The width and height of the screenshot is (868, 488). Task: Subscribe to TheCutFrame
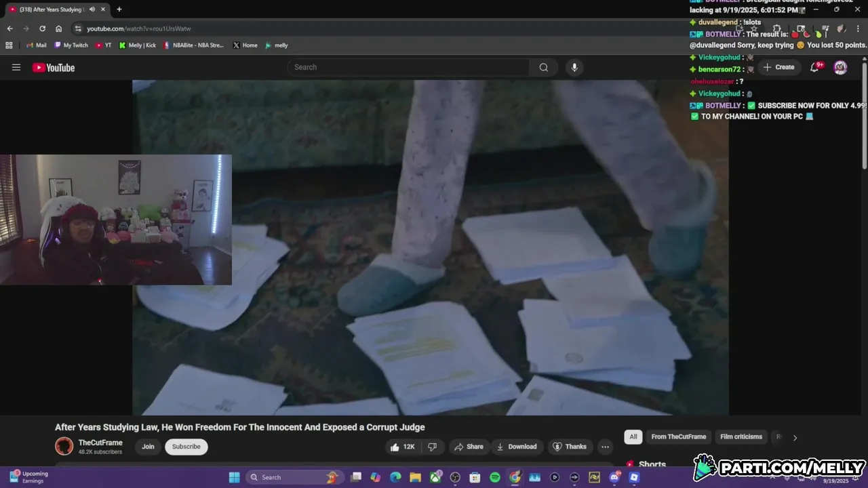point(186,447)
